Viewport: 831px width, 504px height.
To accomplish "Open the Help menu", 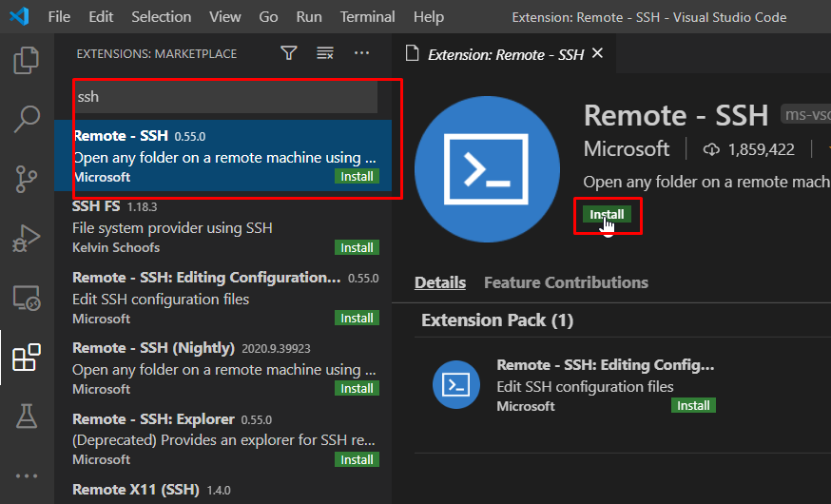I will coord(428,17).
